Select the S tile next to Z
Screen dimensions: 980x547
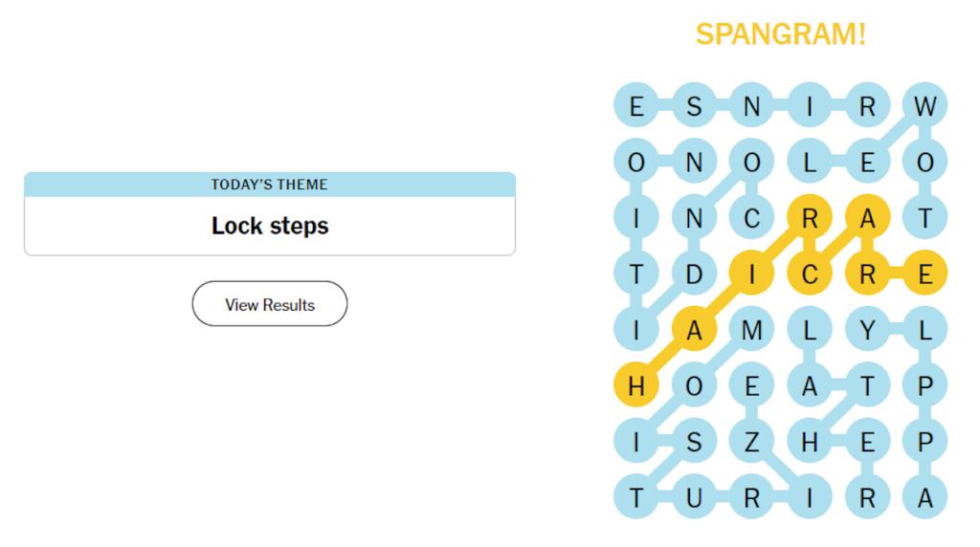click(x=694, y=442)
